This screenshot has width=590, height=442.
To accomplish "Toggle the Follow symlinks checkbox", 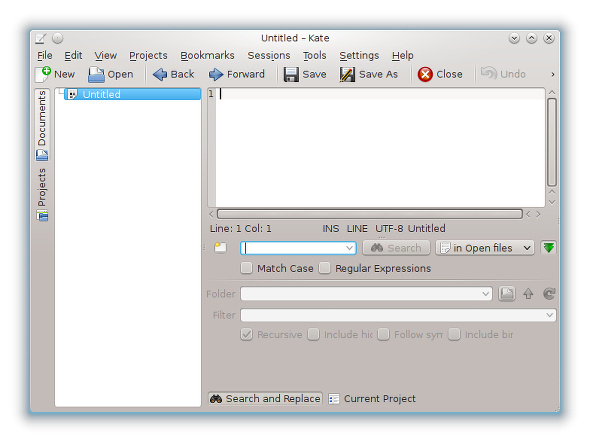I will tap(383, 334).
